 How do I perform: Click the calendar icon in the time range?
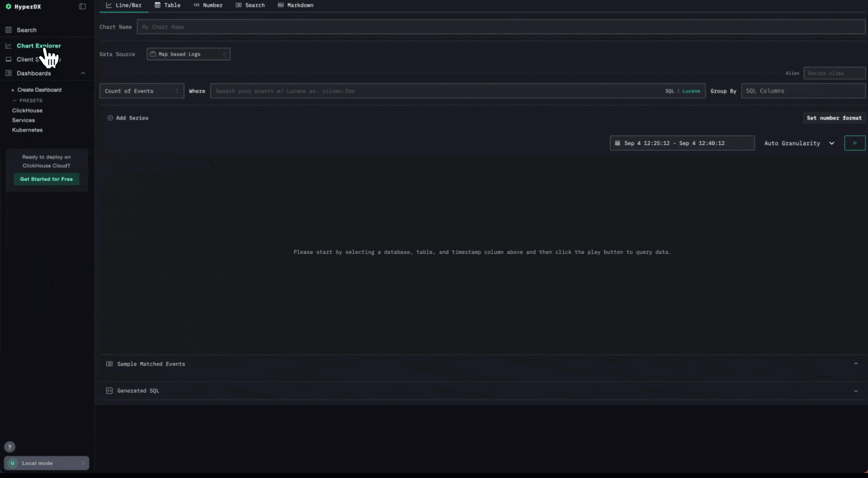click(618, 143)
